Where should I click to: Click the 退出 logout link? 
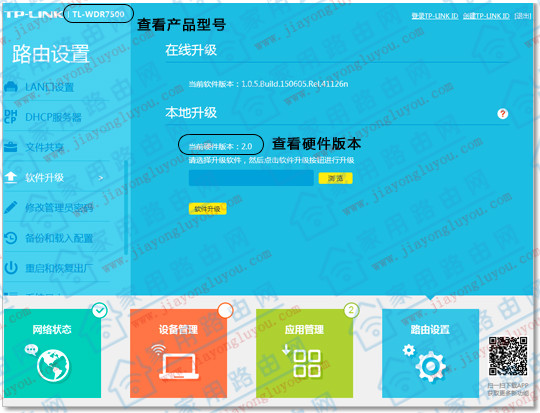(522, 16)
